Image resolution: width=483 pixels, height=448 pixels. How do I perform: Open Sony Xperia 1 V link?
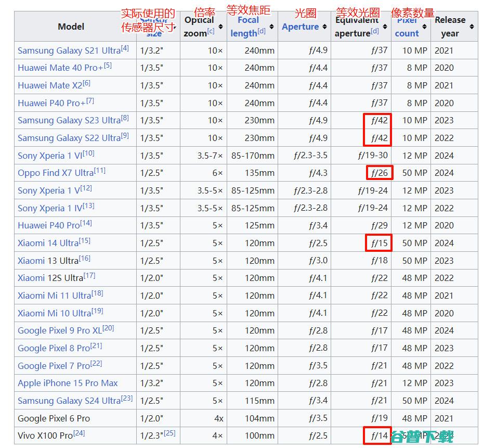[49, 190]
